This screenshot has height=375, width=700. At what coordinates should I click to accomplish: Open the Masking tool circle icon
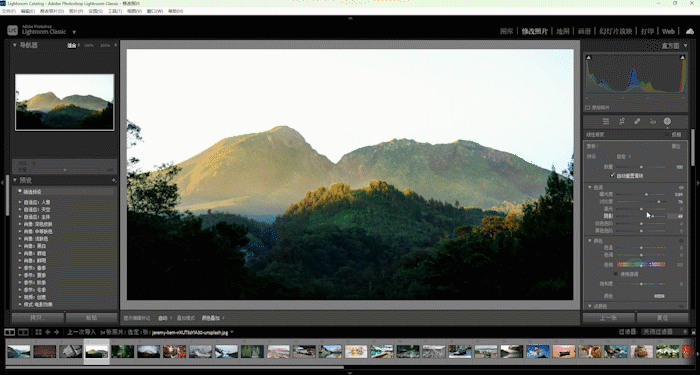[667, 121]
